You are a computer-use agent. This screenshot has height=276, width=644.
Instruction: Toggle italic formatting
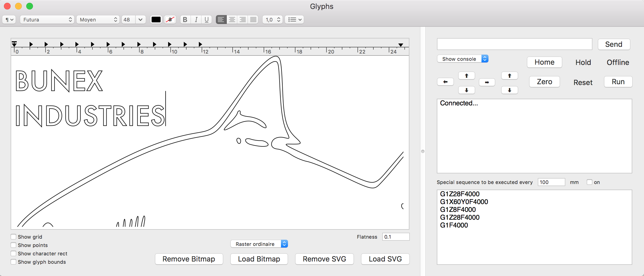(196, 20)
